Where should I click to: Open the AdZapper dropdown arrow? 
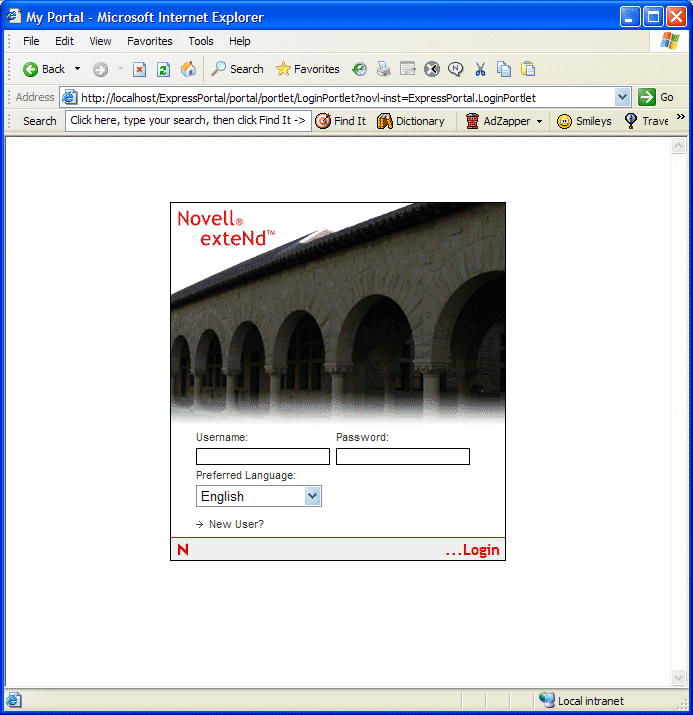[x=539, y=121]
